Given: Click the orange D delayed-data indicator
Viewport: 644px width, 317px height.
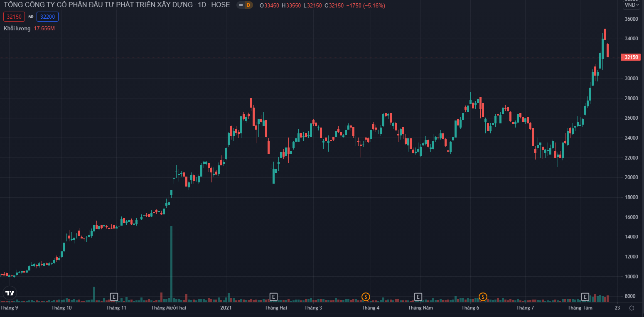Looking at the screenshot, I should coord(248,5).
